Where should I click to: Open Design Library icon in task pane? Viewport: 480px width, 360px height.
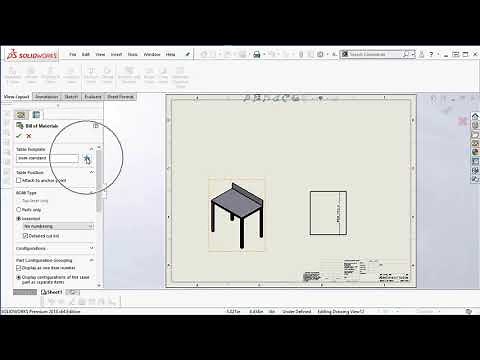(x=475, y=125)
